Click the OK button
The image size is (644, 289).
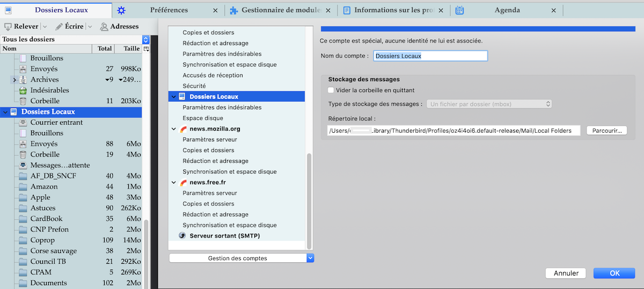(x=615, y=273)
